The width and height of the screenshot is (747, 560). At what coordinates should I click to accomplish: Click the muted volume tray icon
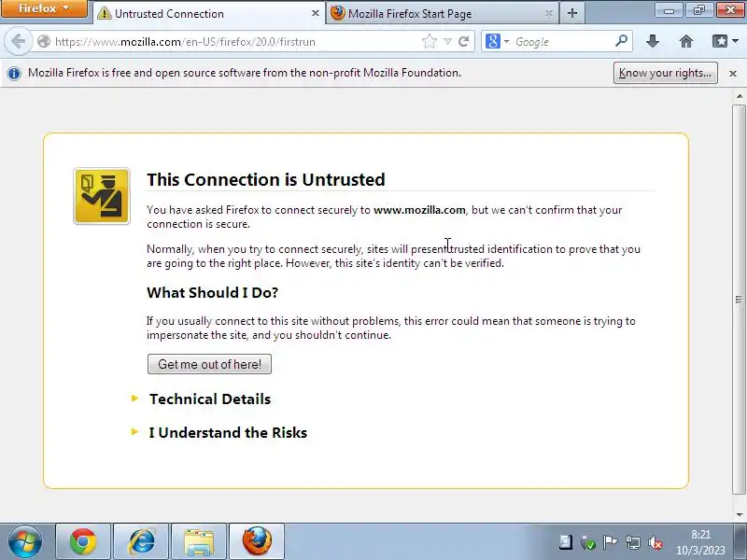coord(655,542)
